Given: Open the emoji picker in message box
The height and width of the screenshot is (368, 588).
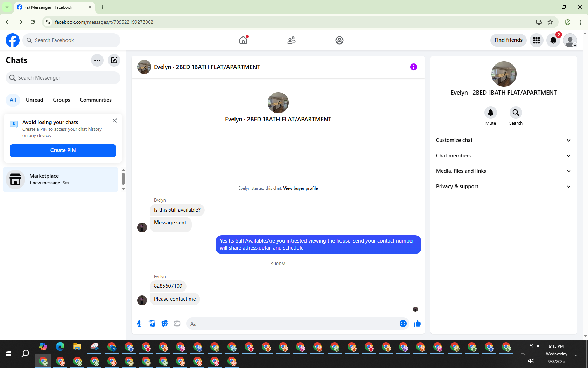Looking at the screenshot, I should coord(403,323).
